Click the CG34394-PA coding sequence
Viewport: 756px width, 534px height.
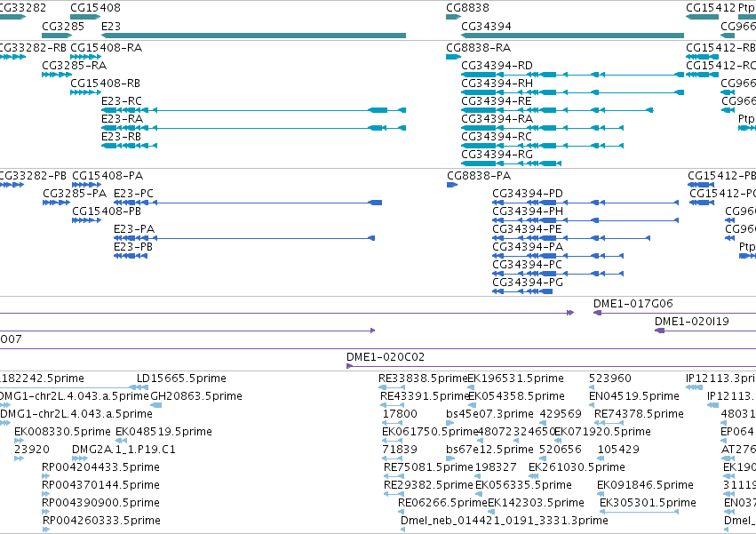[558, 256]
